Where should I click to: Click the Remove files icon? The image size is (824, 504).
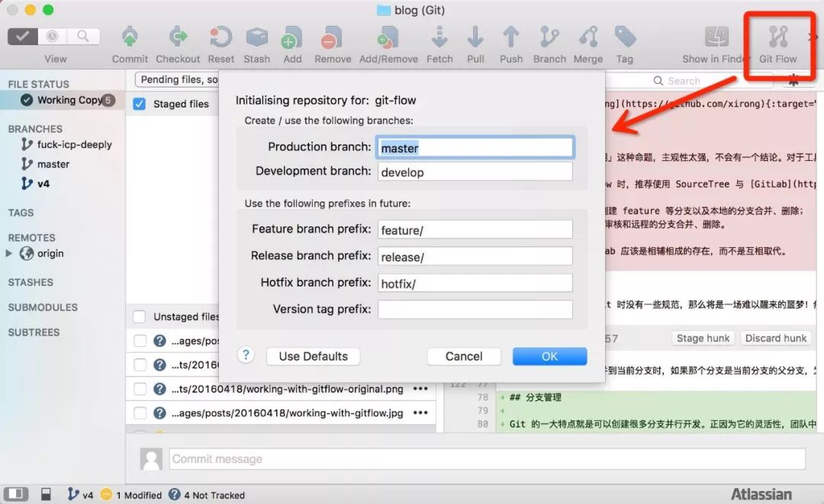332,38
